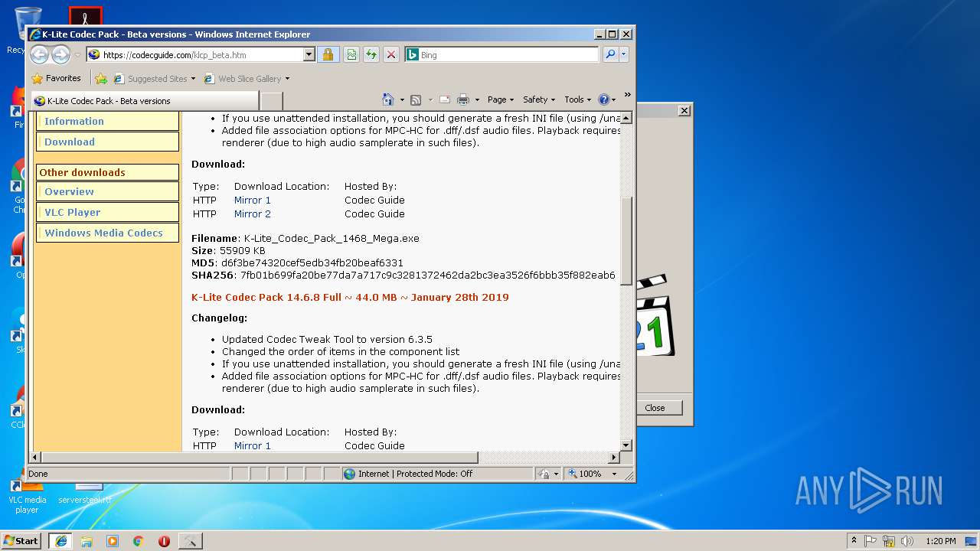Click the K-Lite Codec Pack 14.6.8 Full heading
980x551 pixels.
tap(350, 297)
